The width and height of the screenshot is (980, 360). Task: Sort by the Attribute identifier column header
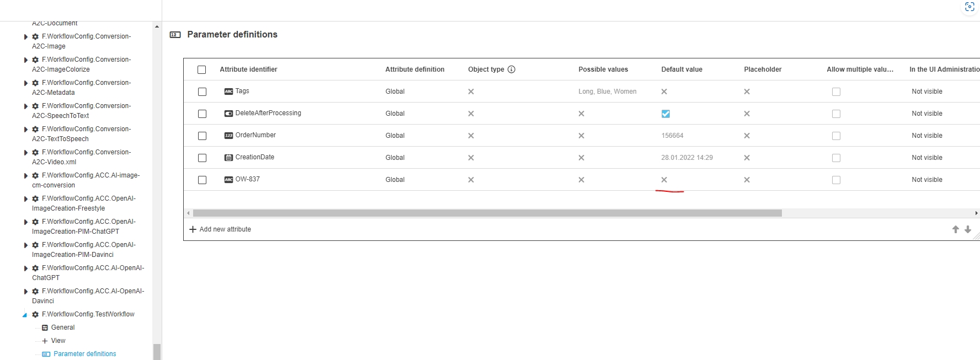coord(248,69)
